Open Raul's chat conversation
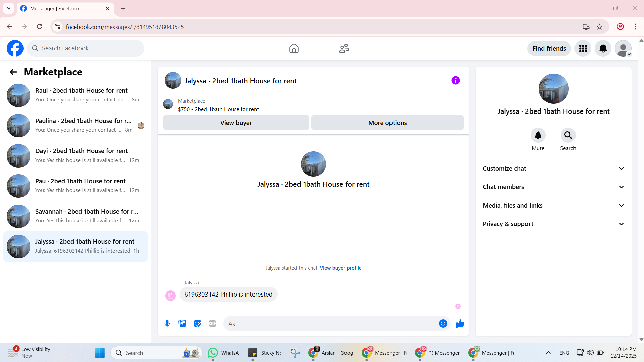This screenshot has width=644, height=362. [x=76, y=95]
